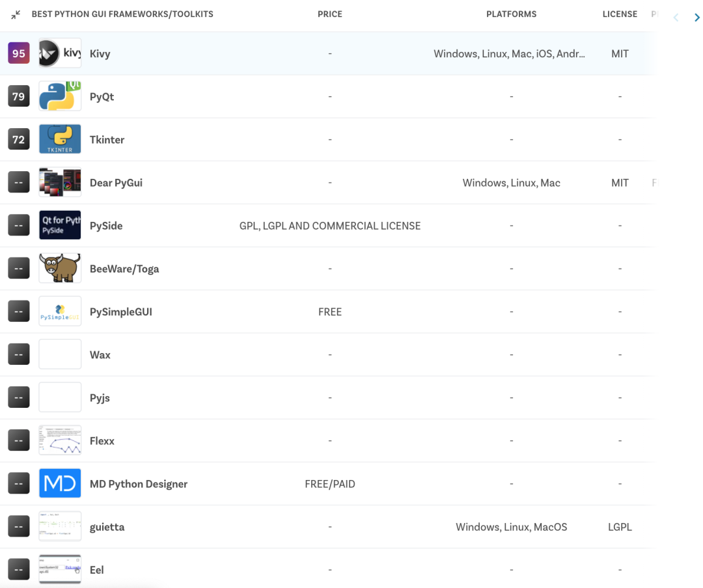The width and height of the screenshot is (703, 588).
Task: Click Tkinter's 72 score badge
Action: tap(19, 139)
